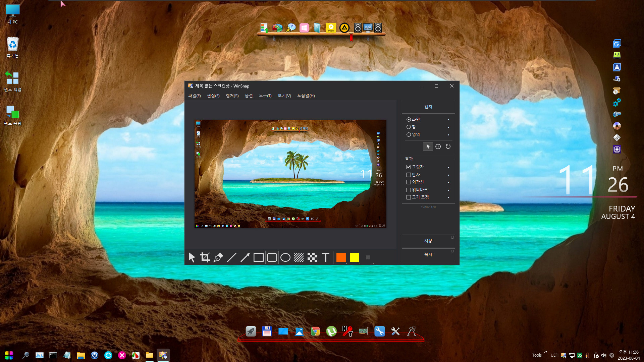This screenshot has width=644, height=362.
Task: Toggle the small checkbox on 복사 button
Action: coord(452,251)
